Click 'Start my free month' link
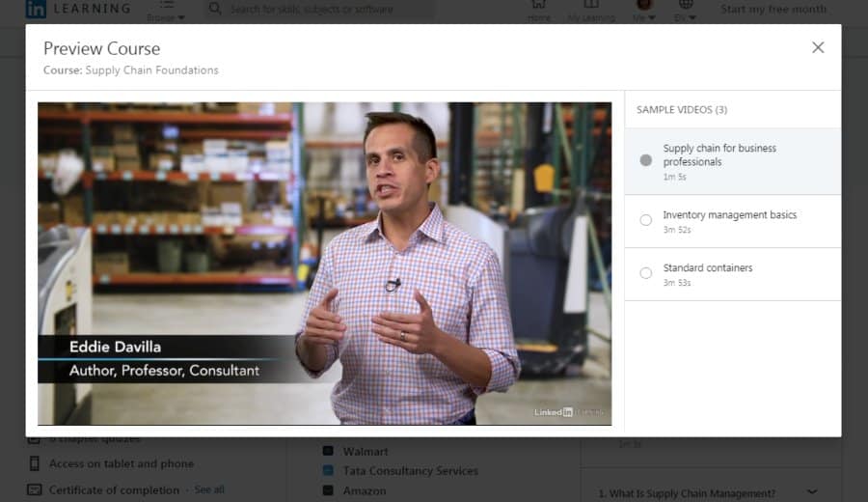This screenshot has width=868, height=502. click(773, 9)
